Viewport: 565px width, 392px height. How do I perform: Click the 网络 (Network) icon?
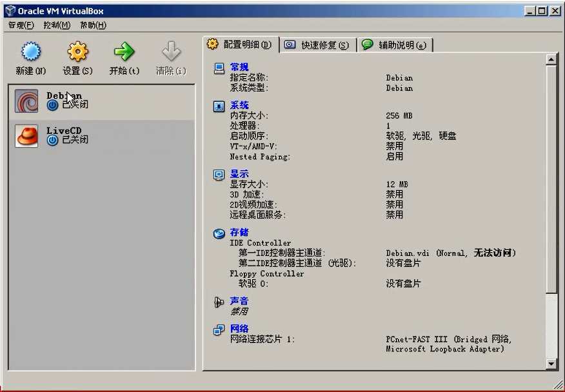click(x=219, y=329)
